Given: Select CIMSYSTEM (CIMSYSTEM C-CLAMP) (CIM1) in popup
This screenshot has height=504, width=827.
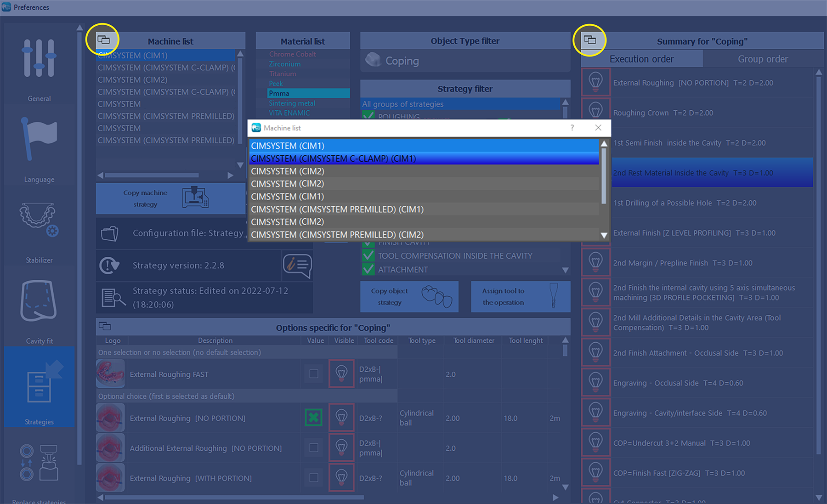Looking at the screenshot, I should [x=424, y=159].
